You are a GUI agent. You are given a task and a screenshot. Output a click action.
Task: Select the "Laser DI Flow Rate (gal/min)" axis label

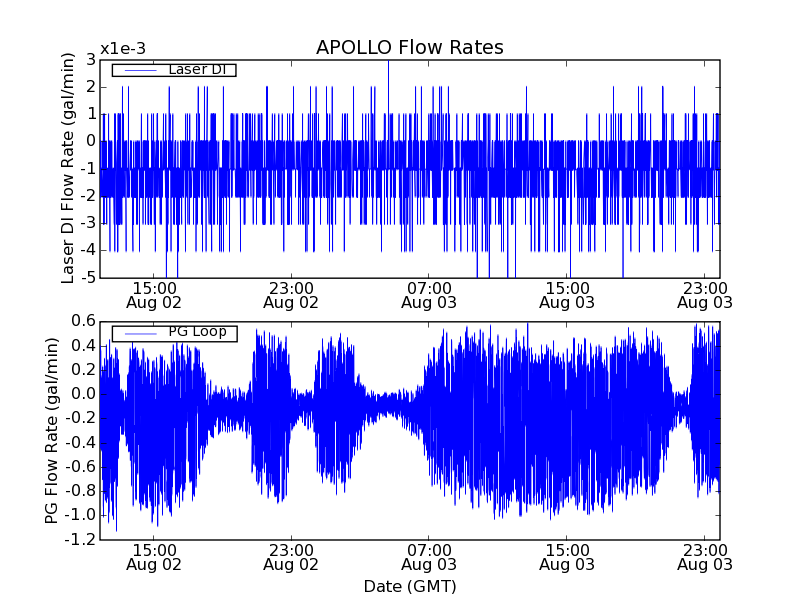click(x=68, y=168)
